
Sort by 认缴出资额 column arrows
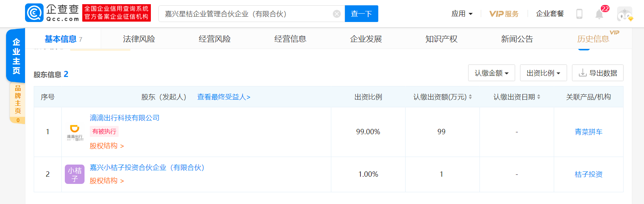click(470, 97)
